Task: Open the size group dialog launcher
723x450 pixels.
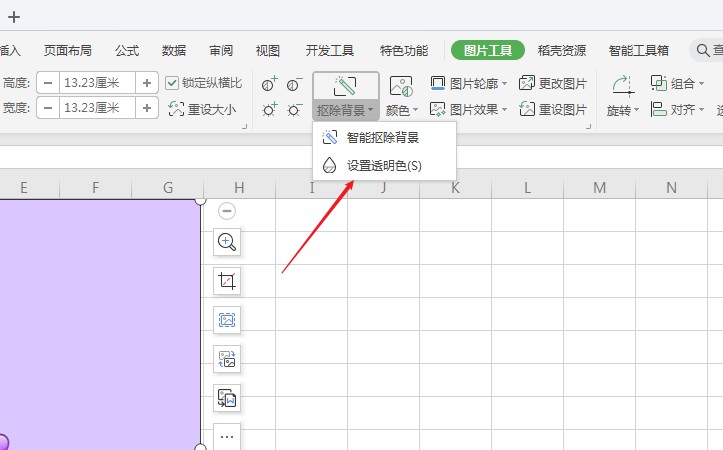Action: (244, 126)
